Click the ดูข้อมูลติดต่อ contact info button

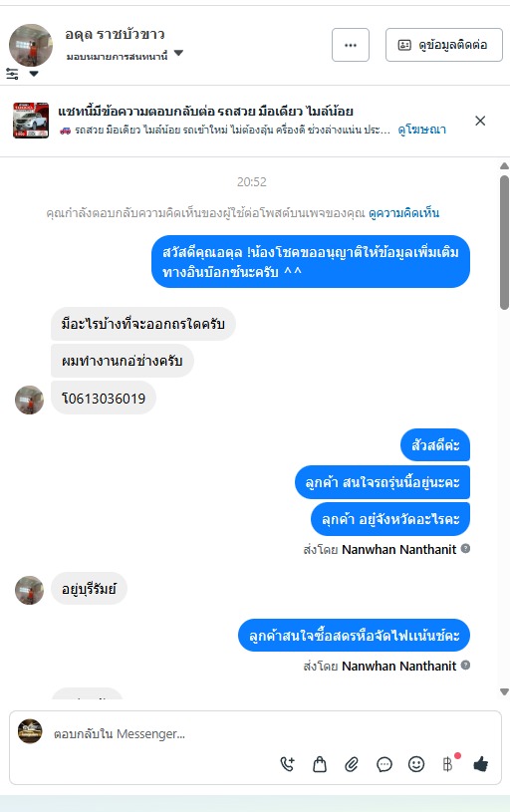coord(443,45)
